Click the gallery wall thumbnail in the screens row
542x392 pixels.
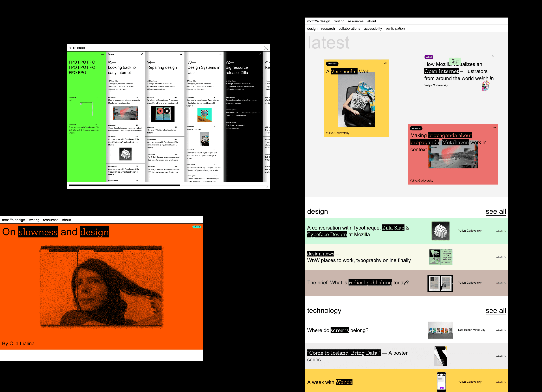point(440,330)
